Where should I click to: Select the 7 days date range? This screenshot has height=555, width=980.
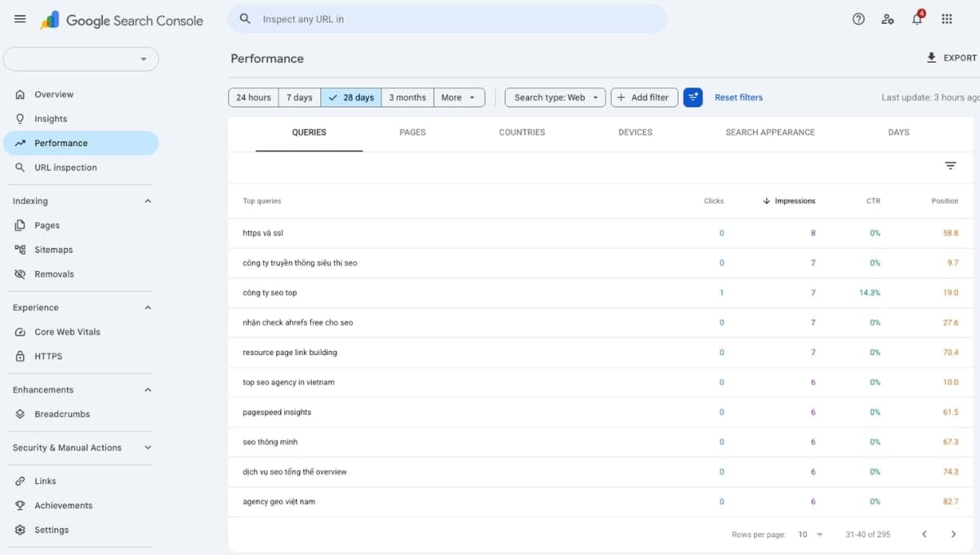[x=300, y=97]
